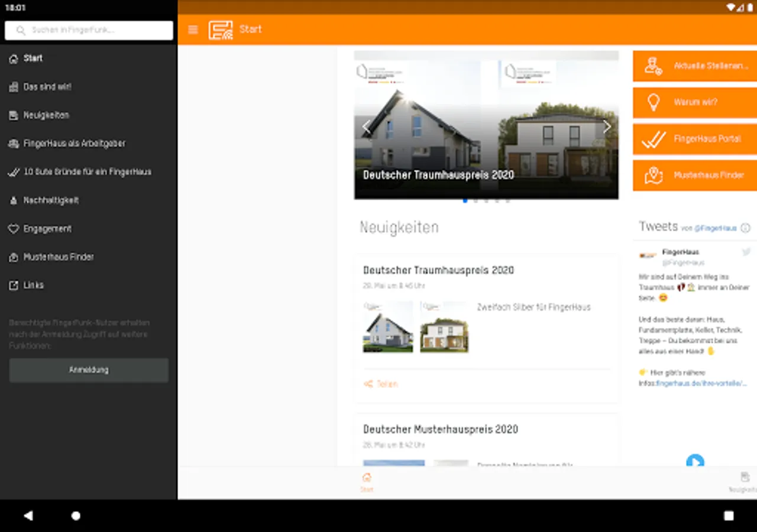The image size is (757, 532).
Task: Show previous carousel slide arrow
Action: (x=366, y=126)
